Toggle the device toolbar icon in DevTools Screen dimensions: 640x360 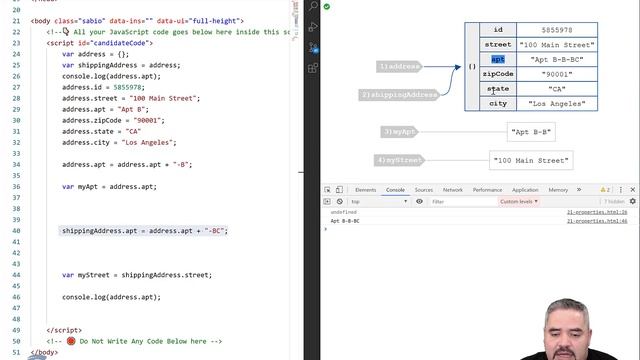[339, 190]
